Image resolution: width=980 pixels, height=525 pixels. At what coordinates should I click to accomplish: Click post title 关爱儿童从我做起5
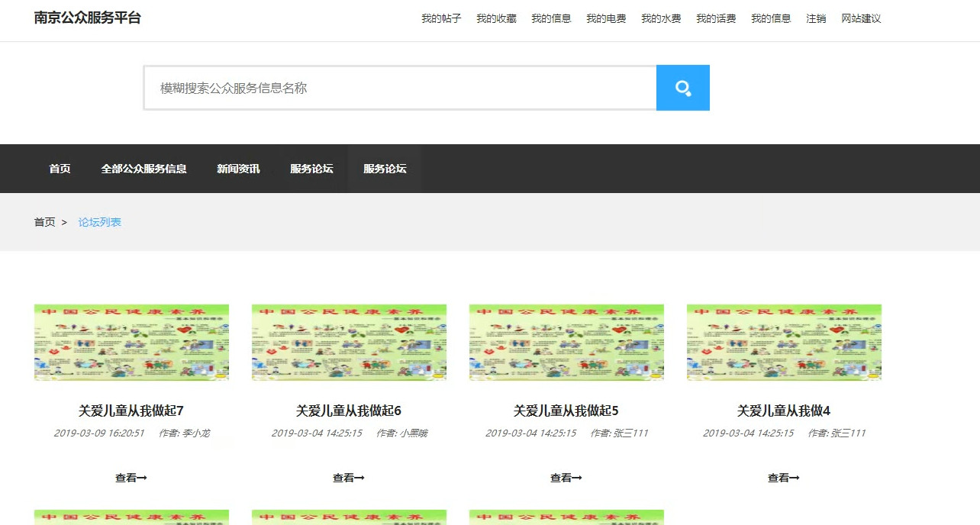click(566, 411)
